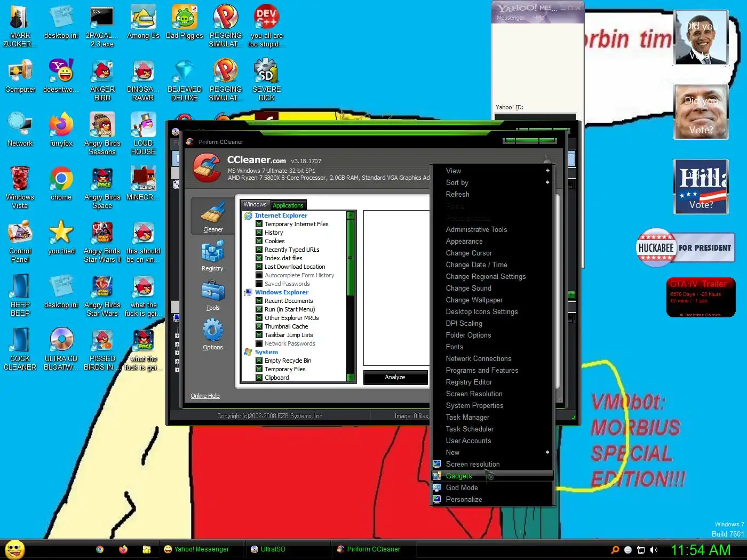Toggle Empty Recycle Bin checkbox

(x=259, y=361)
